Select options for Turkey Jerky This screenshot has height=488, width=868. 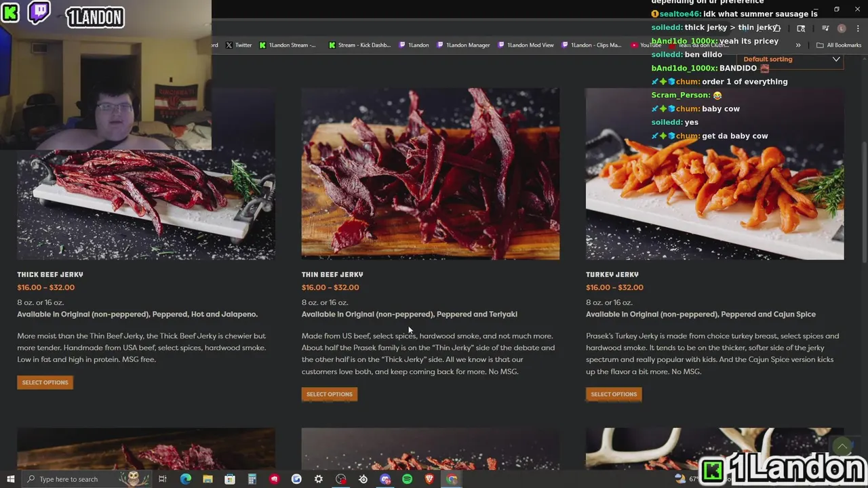point(614,394)
